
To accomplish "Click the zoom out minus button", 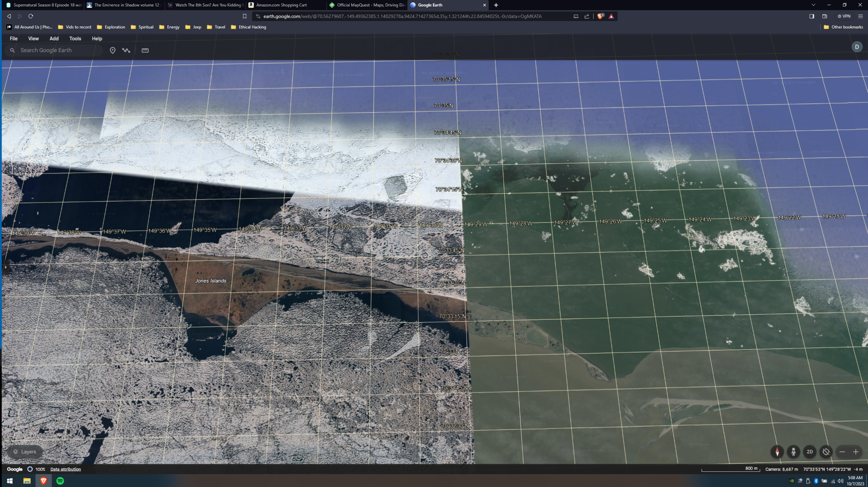I will click(x=842, y=452).
